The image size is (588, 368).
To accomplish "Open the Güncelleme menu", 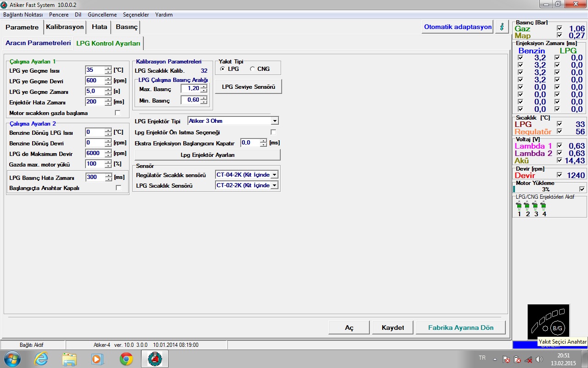I will pyautogui.click(x=102, y=15).
